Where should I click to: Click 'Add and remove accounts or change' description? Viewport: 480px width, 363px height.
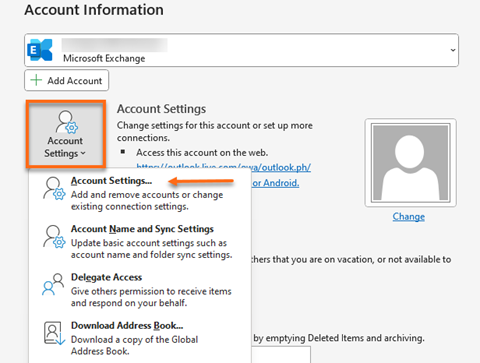click(x=147, y=195)
